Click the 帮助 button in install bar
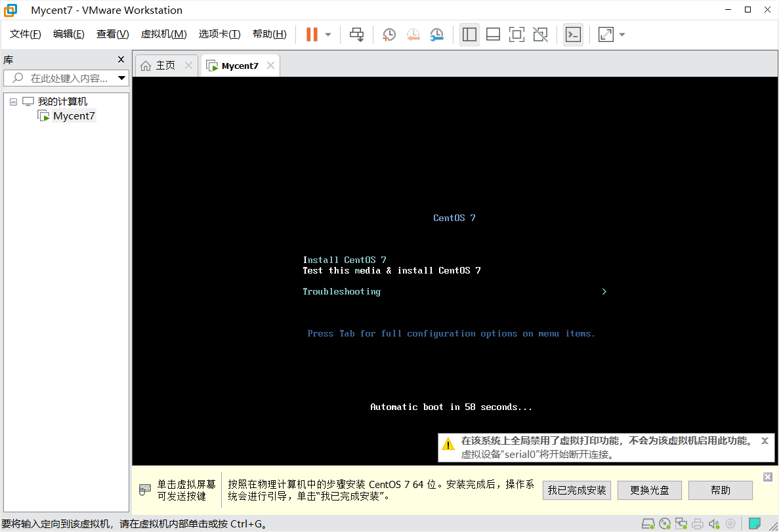Image resolution: width=779 pixels, height=532 pixels. coord(721,490)
